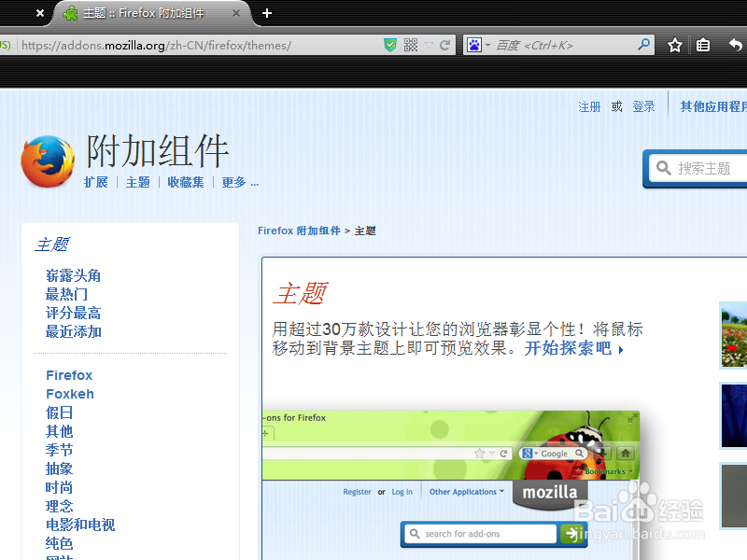Screen dimensions: 747x560
Task: Click the Firefox logo
Action: (x=48, y=161)
